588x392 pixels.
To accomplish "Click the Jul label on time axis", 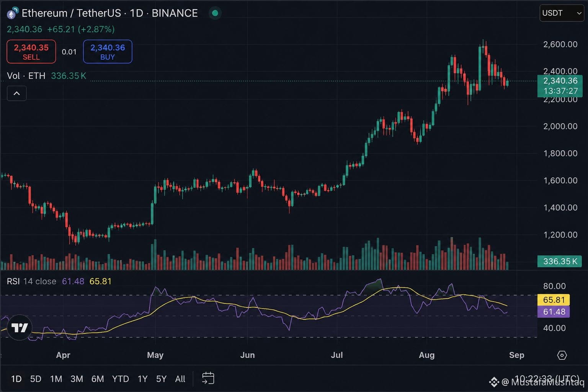I will tap(337, 355).
